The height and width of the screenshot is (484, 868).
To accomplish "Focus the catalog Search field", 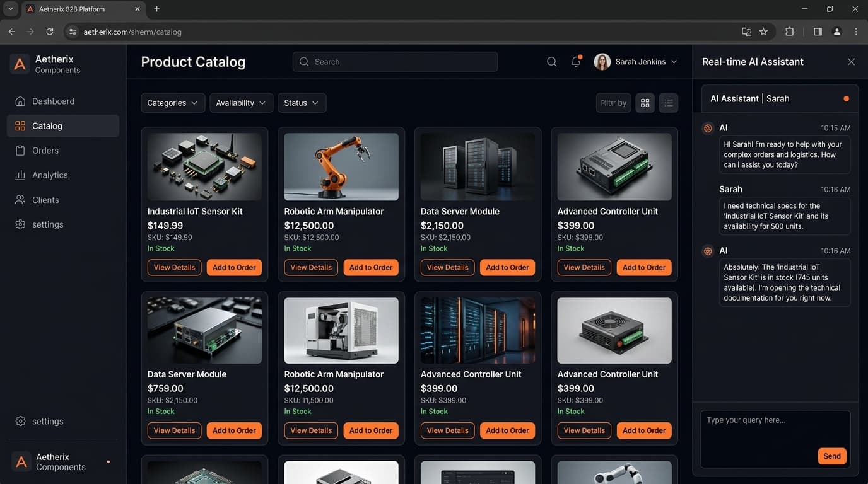I will coord(395,62).
